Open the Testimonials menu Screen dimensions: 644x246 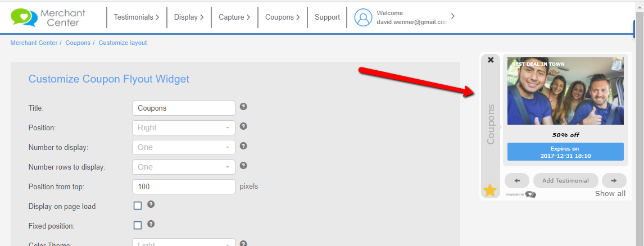tap(137, 17)
